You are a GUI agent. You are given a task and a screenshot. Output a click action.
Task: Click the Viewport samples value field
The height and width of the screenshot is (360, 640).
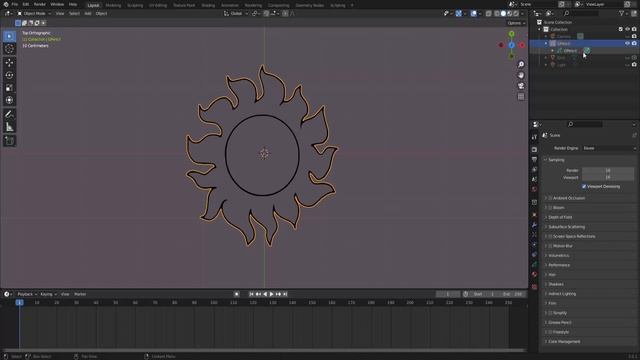[608, 178]
